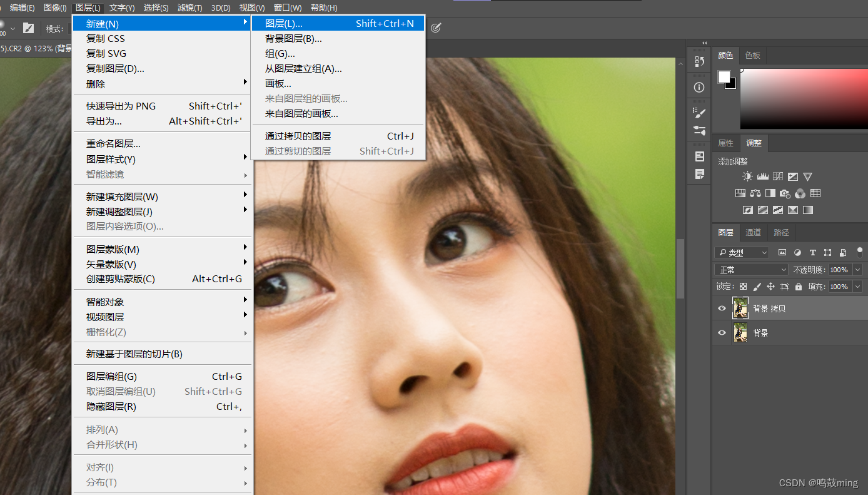Click the pixel layer filter icon
Viewport: 868px width, 495px height.
[x=782, y=253]
